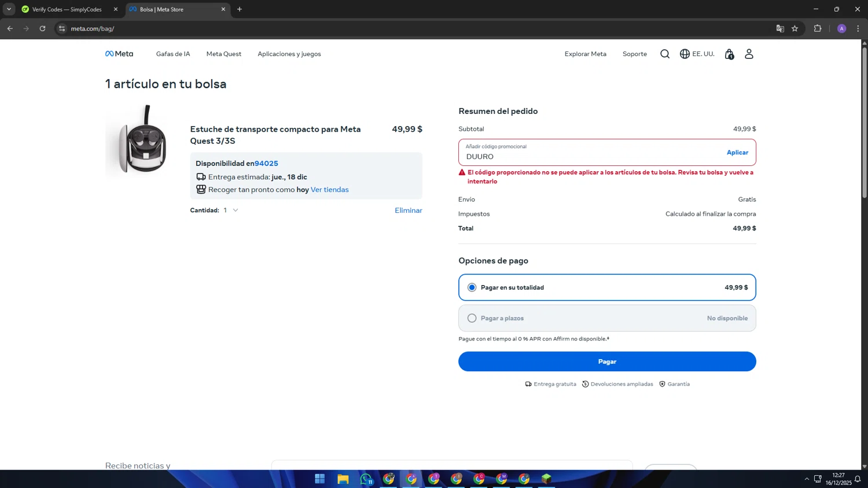Open the user account icon
The height and width of the screenshot is (488, 868).
point(749,54)
